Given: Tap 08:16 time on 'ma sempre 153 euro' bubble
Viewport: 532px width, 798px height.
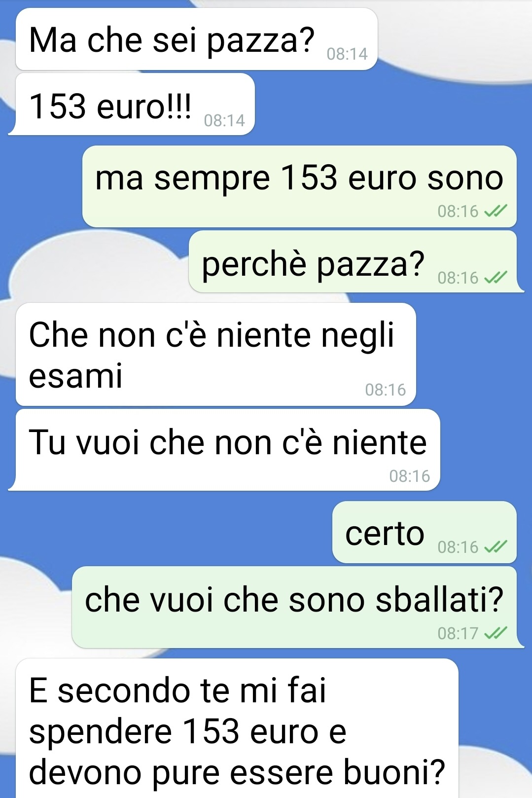Looking at the screenshot, I should 458,211.
